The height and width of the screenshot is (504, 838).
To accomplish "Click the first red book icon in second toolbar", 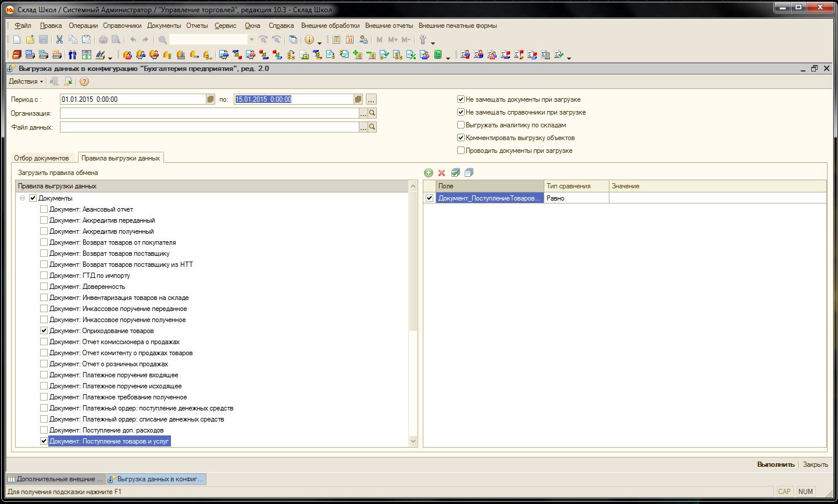I will 16,55.
